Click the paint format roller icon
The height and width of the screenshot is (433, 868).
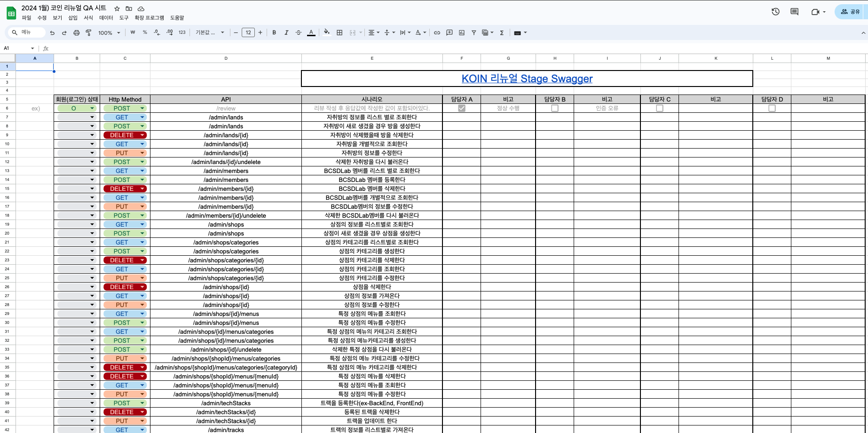pos(88,32)
